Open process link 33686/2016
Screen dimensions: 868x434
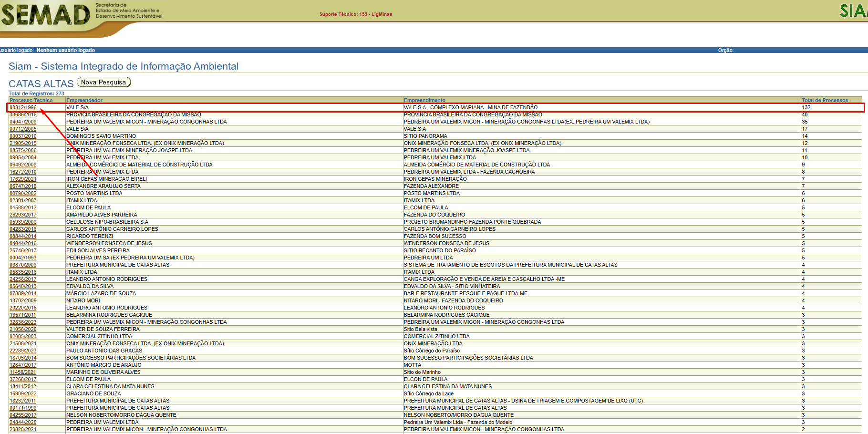[23, 115]
